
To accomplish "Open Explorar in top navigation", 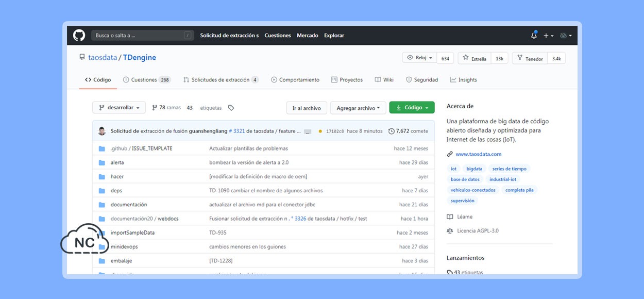I will click(x=334, y=36).
